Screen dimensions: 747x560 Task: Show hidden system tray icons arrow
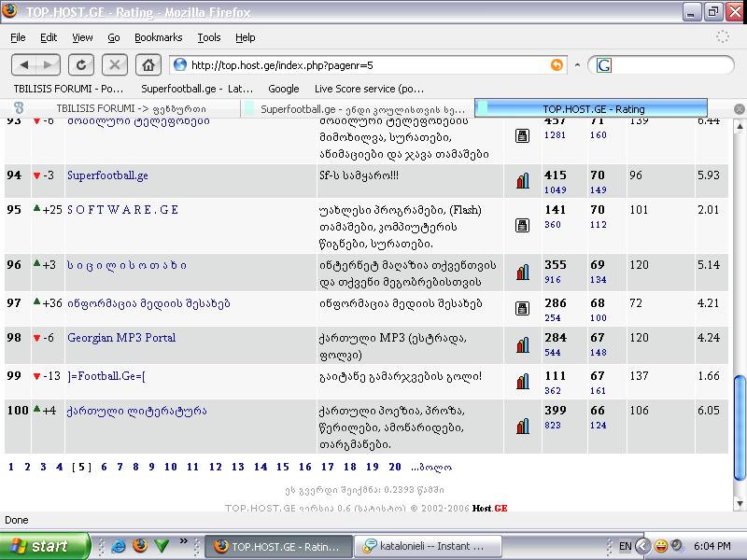tap(642, 546)
